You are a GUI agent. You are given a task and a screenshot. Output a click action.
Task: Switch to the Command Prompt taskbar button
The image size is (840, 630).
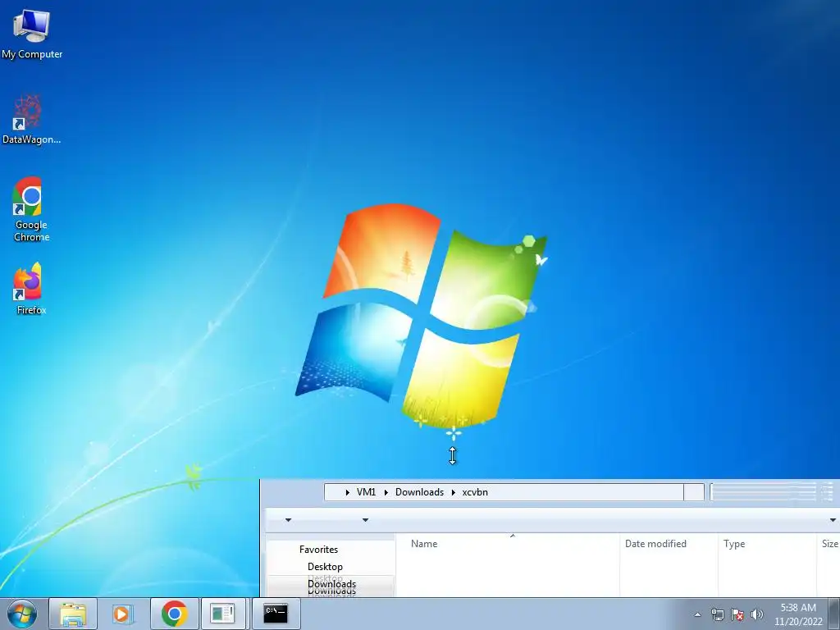276,614
